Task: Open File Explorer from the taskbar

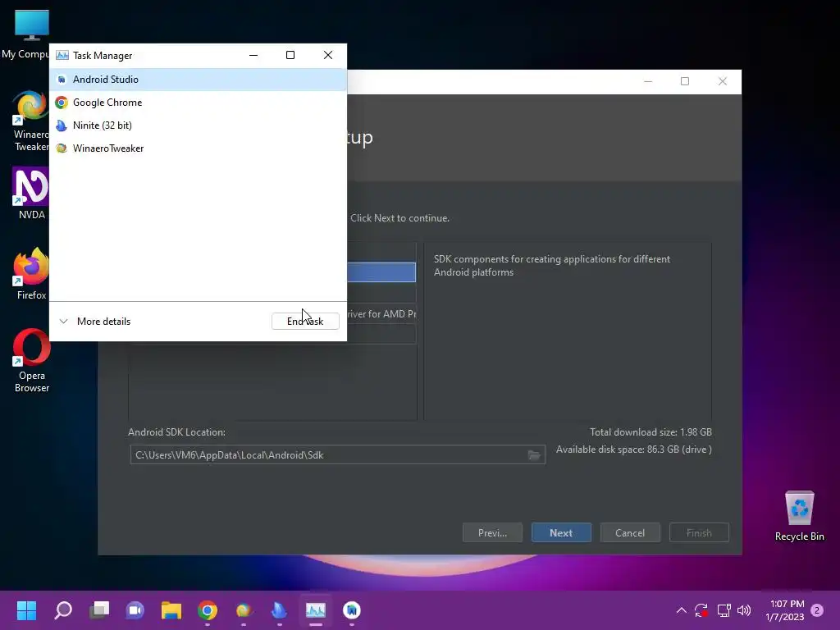Action: coord(171,610)
